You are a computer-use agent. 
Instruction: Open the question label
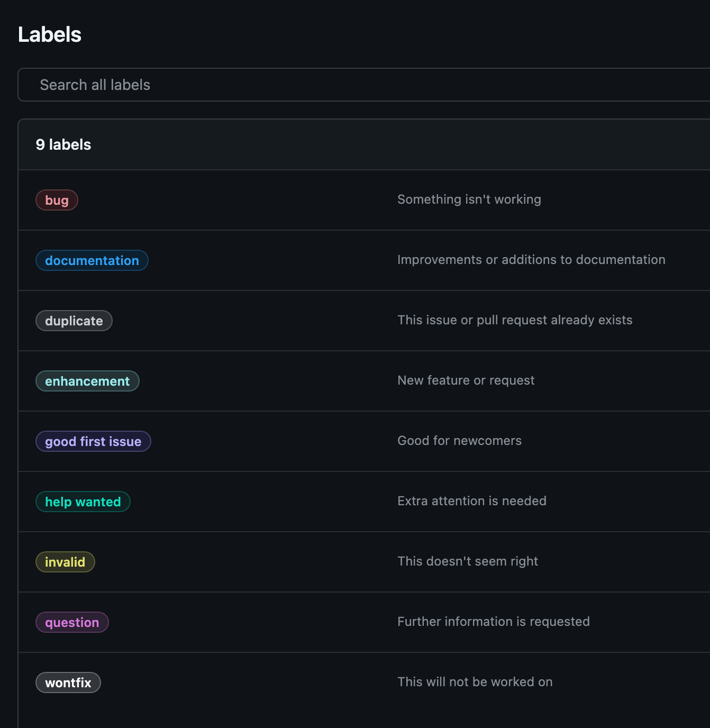72,622
